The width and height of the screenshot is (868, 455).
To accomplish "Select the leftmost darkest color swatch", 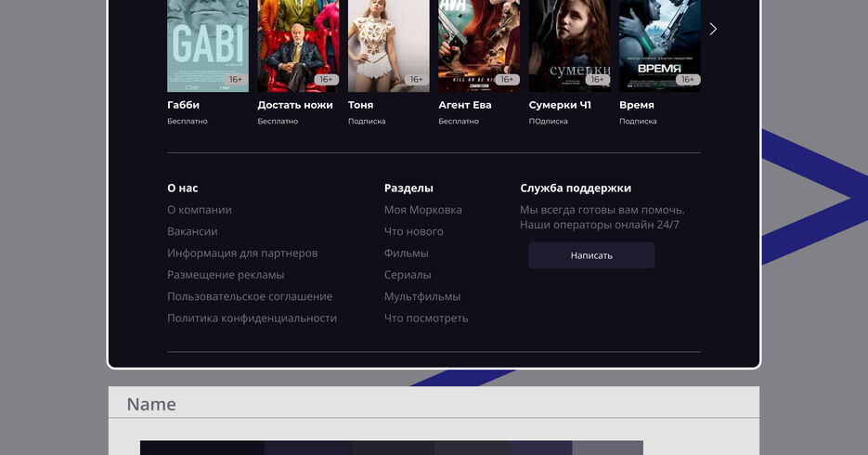I will point(202,448).
